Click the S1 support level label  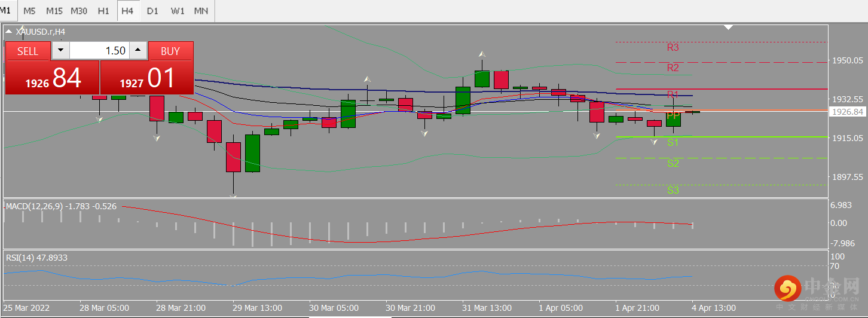673,142
